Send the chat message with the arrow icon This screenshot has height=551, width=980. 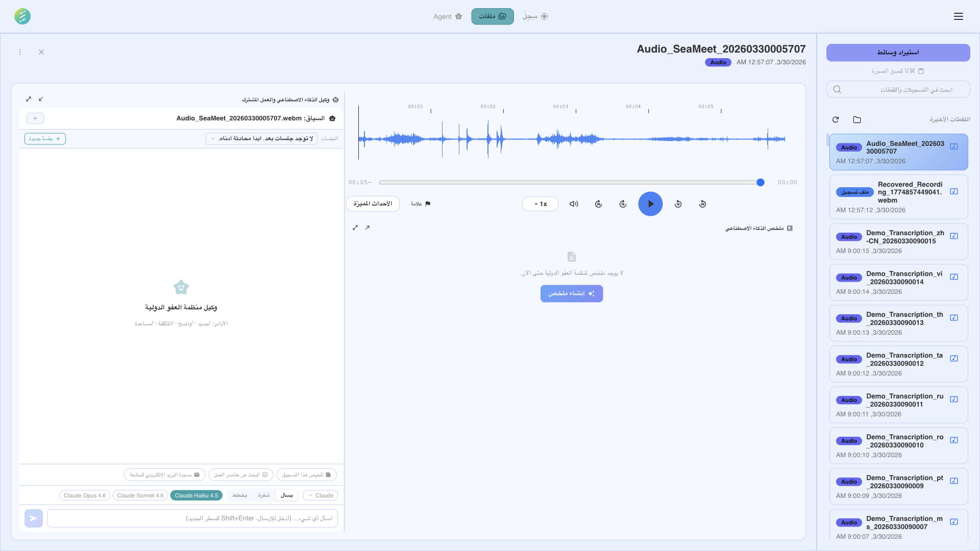pyautogui.click(x=33, y=518)
